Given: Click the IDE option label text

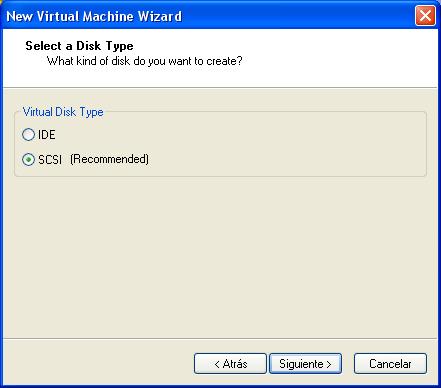Looking at the screenshot, I should coord(47,135).
